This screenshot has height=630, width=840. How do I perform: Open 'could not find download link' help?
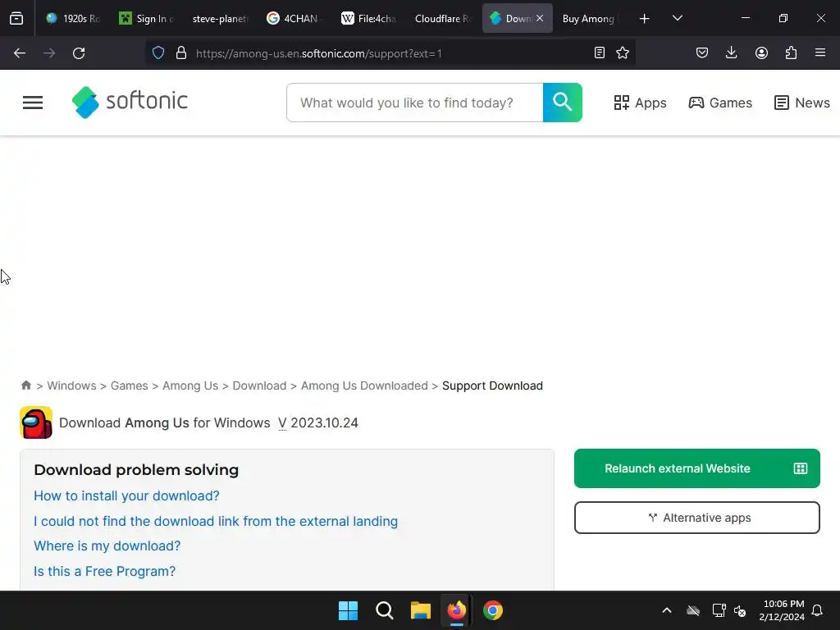point(216,521)
